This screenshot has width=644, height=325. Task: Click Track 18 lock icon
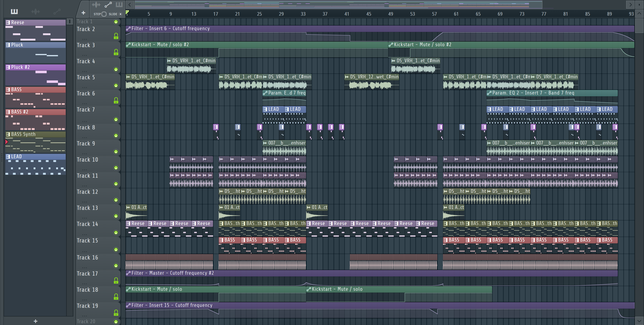click(116, 297)
